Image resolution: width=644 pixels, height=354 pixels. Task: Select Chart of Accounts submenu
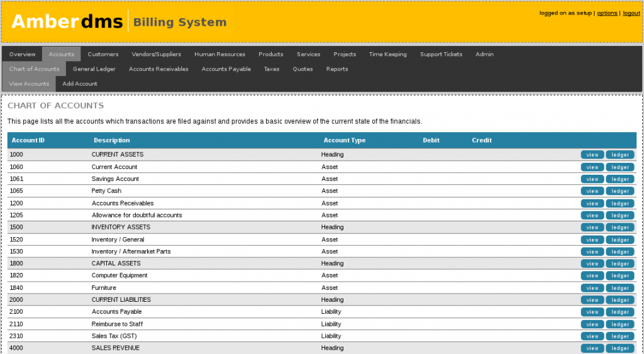34,69
